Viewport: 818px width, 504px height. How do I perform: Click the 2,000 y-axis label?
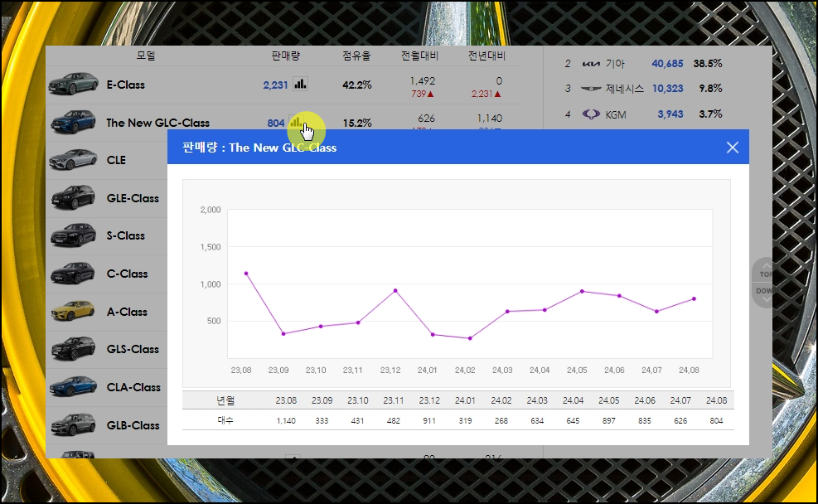(x=211, y=210)
